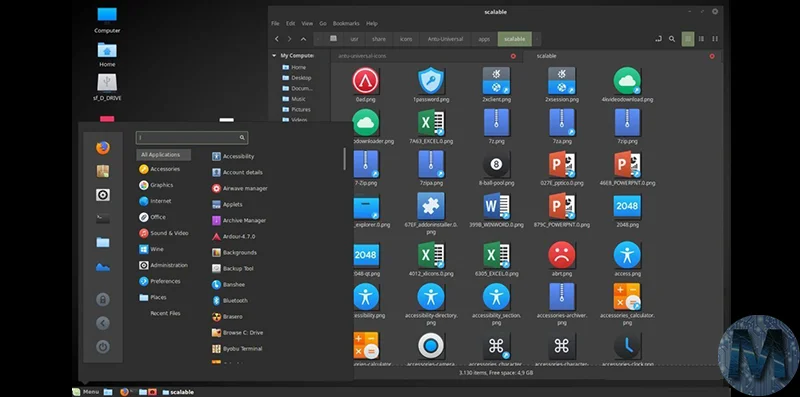Image resolution: width=800 pixels, height=397 pixels.
Task: Collapse the My Computer sidebar section
Action: click(x=274, y=55)
